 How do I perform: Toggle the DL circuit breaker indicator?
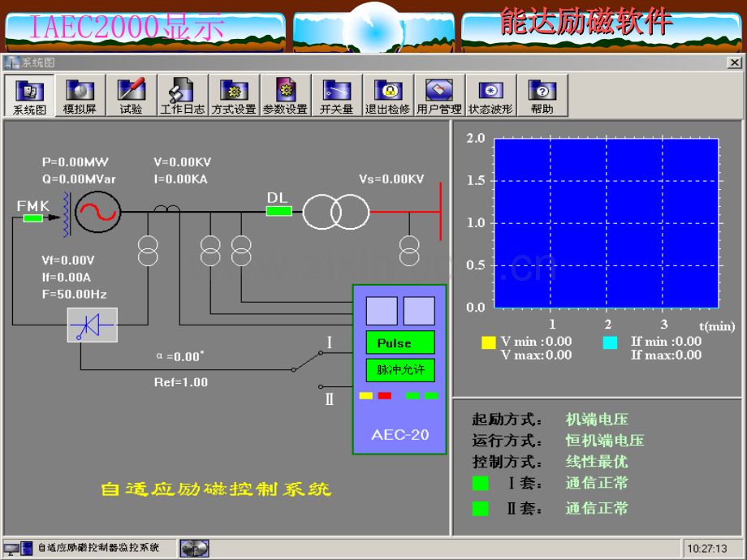click(279, 211)
